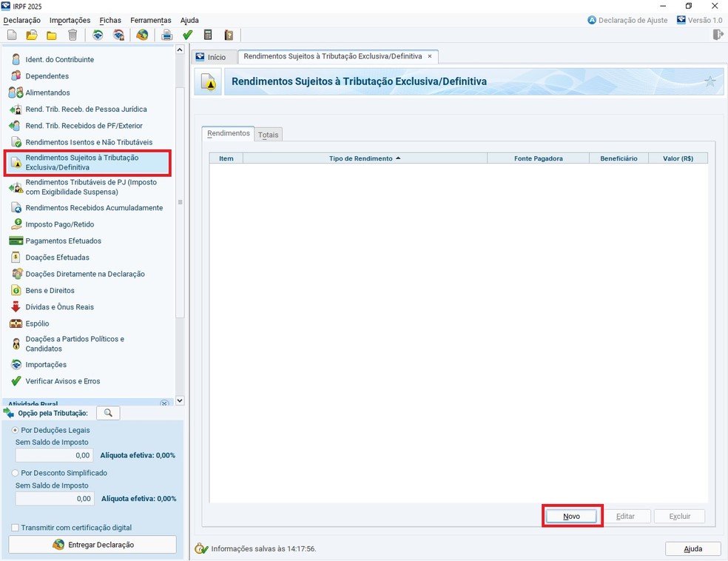Open Bens e Direitos in sidebar
The width and height of the screenshot is (728, 561).
tap(50, 291)
